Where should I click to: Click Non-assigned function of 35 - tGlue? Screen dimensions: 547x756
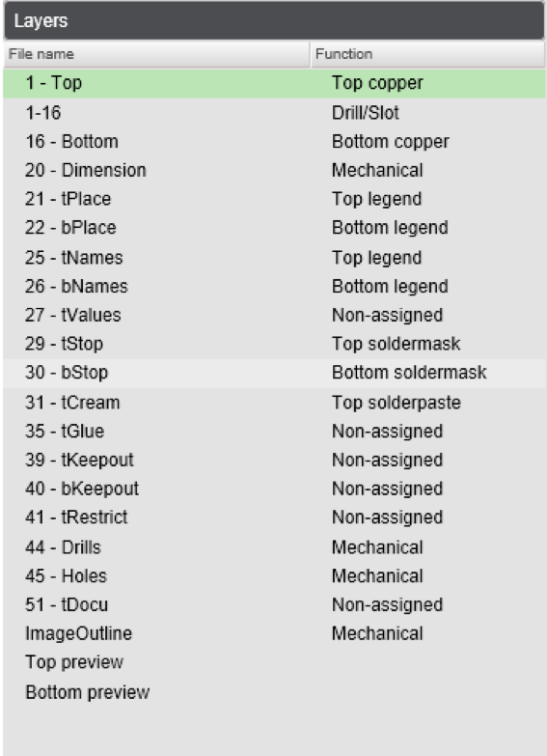[388, 432]
